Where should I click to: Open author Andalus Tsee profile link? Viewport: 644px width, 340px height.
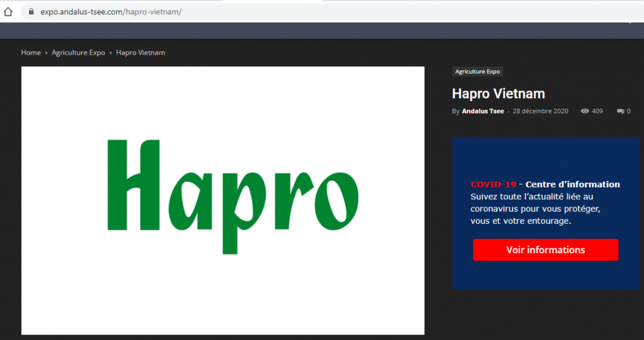click(x=483, y=111)
